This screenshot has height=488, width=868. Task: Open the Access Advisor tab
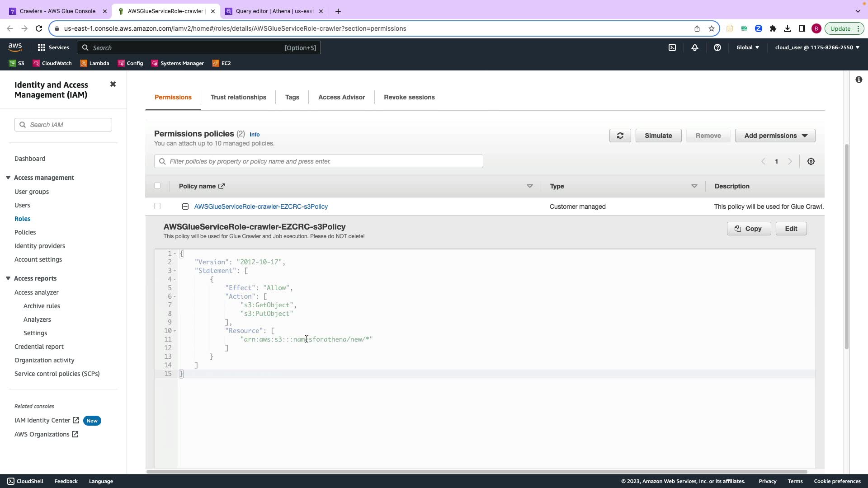341,97
